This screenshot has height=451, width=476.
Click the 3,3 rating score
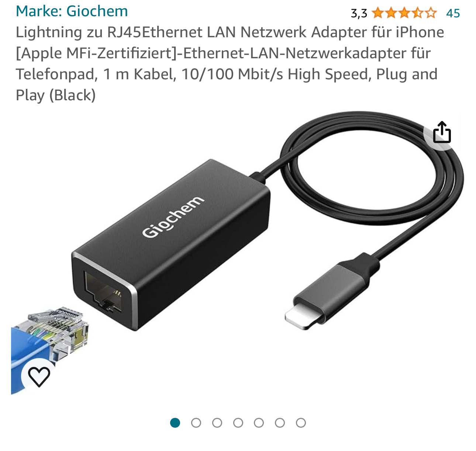pyautogui.click(x=359, y=14)
